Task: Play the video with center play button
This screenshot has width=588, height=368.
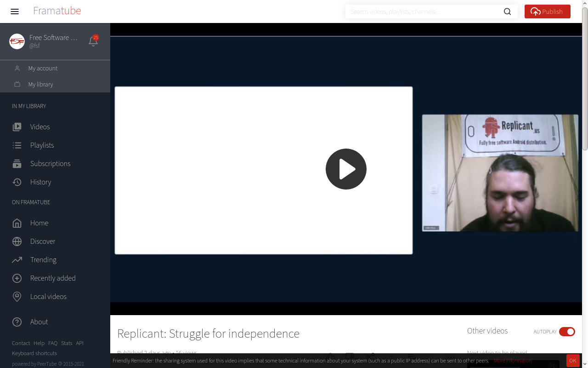Action: 346,169
